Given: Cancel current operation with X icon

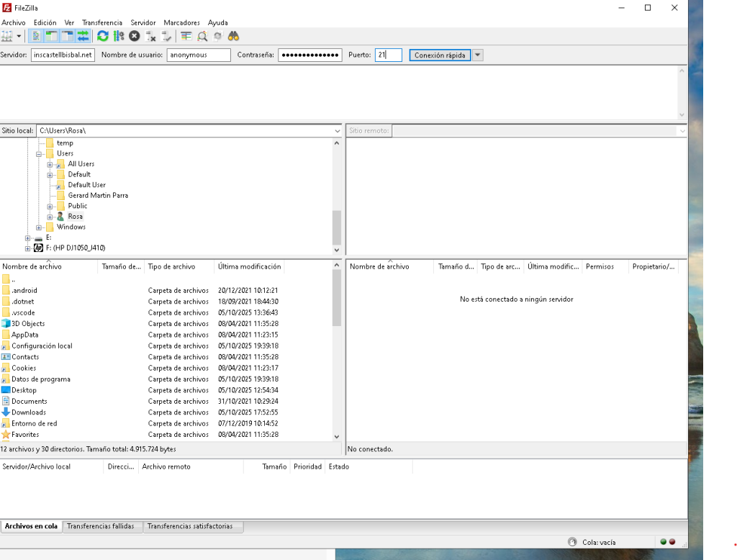Looking at the screenshot, I should point(135,36).
